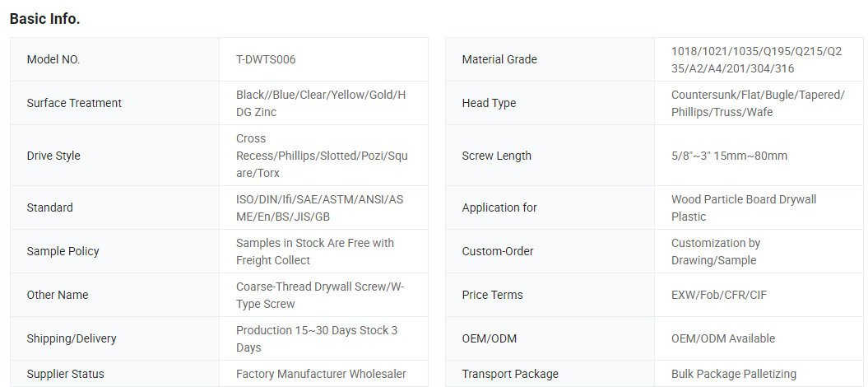Click the Drive Style label
The image size is (868, 387).
[x=53, y=156]
